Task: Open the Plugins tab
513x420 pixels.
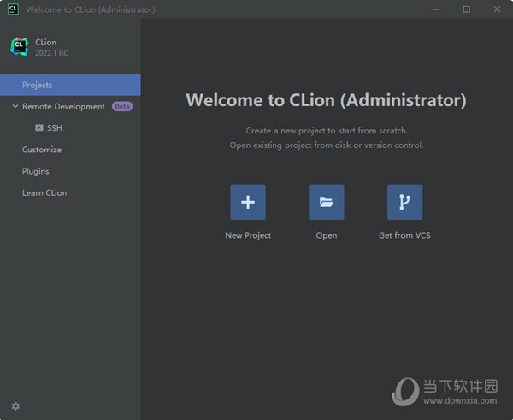Action: click(35, 171)
